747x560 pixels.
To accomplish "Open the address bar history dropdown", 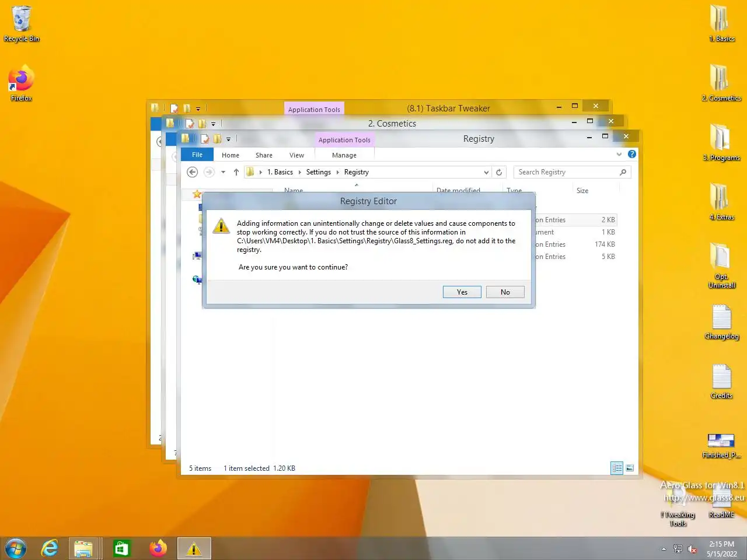I will pos(486,172).
